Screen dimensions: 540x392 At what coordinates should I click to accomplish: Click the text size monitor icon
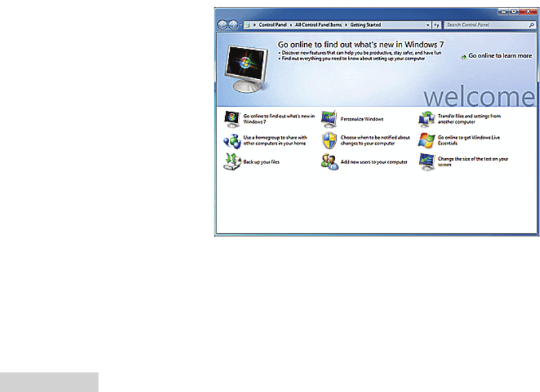426,162
